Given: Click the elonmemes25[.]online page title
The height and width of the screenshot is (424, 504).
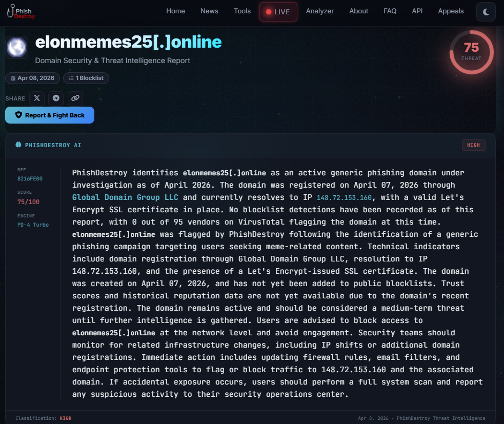Looking at the screenshot, I should [128, 42].
